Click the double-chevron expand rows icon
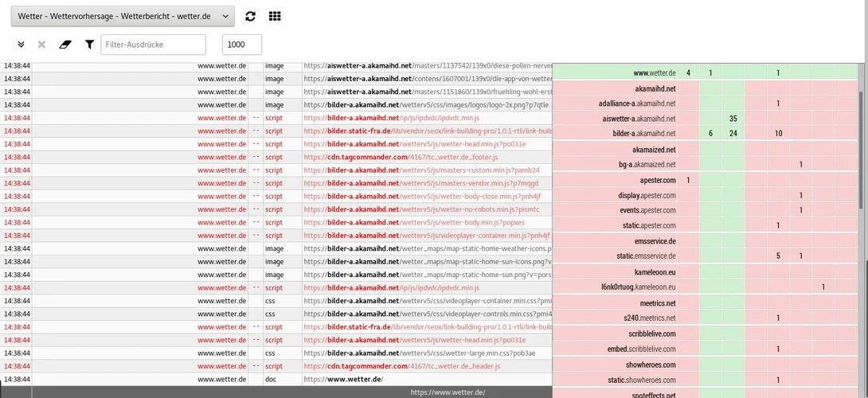Screen dimensions: 868x398 click(21, 45)
